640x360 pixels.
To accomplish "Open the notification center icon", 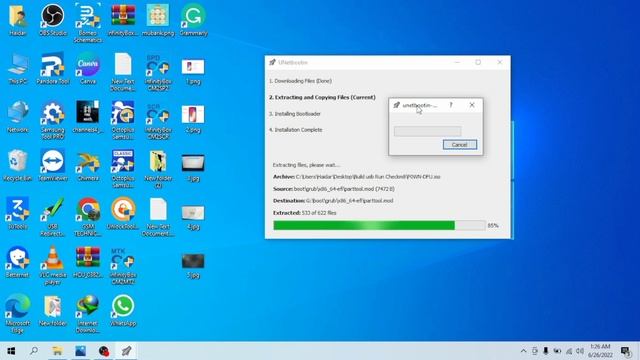I will [x=625, y=351].
